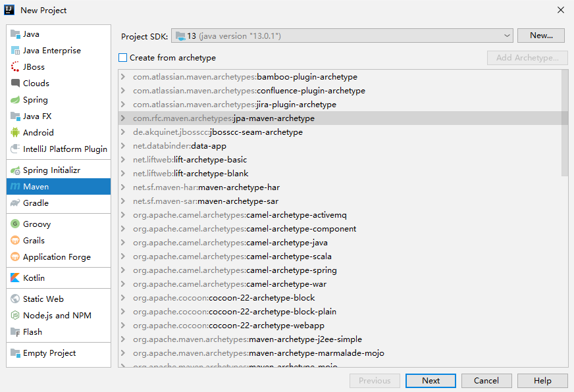Open the Project SDK dropdown
The width and height of the screenshot is (574, 392).
tap(342, 36)
